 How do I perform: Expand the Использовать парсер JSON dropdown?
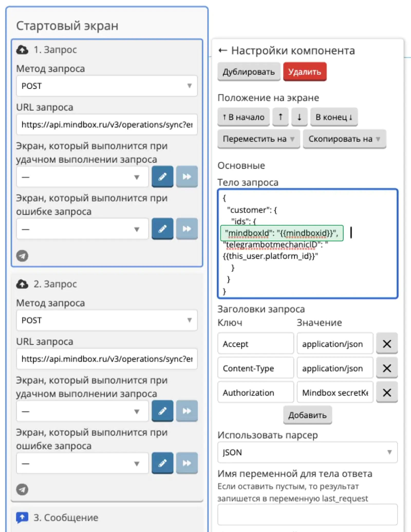click(307, 452)
